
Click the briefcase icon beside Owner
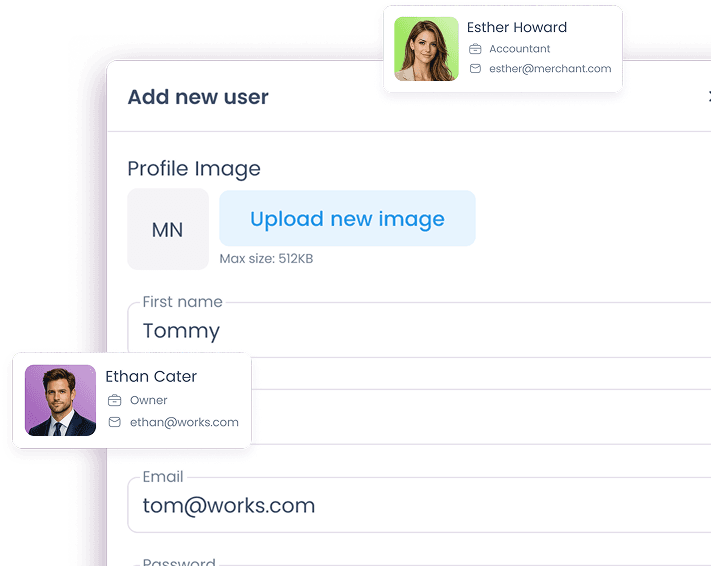click(x=114, y=400)
